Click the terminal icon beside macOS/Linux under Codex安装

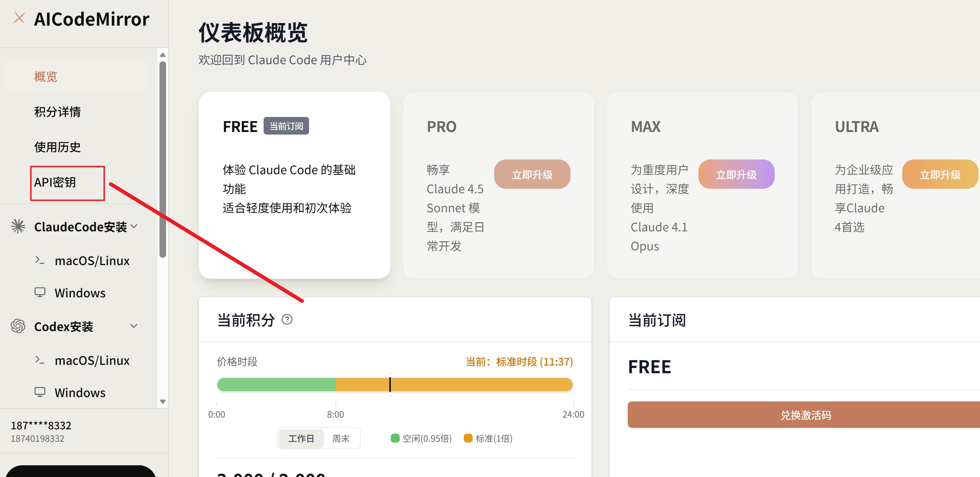point(40,360)
